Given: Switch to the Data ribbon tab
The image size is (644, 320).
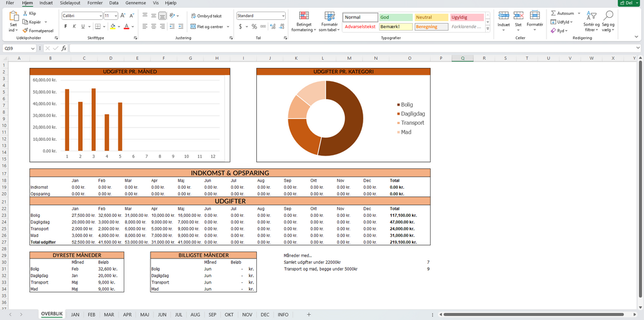Looking at the screenshot, I should point(114,3).
